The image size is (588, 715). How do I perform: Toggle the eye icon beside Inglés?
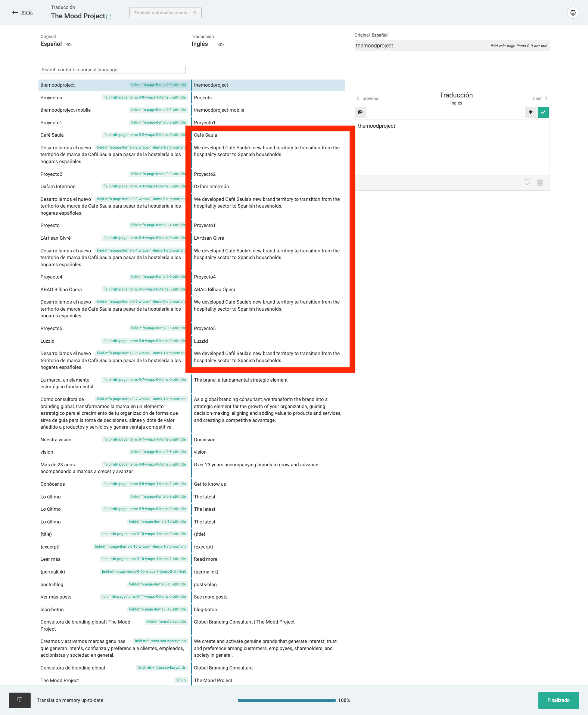pyautogui.click(x=221, y=44)
